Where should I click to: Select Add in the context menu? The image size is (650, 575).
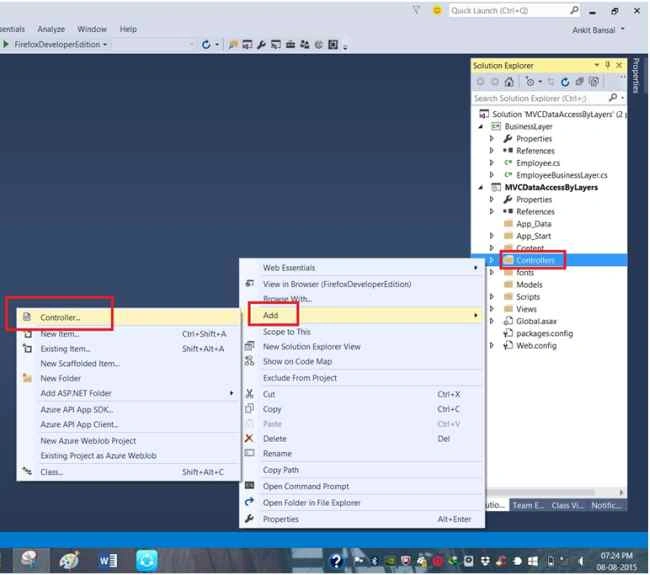(x=361, y=315)
